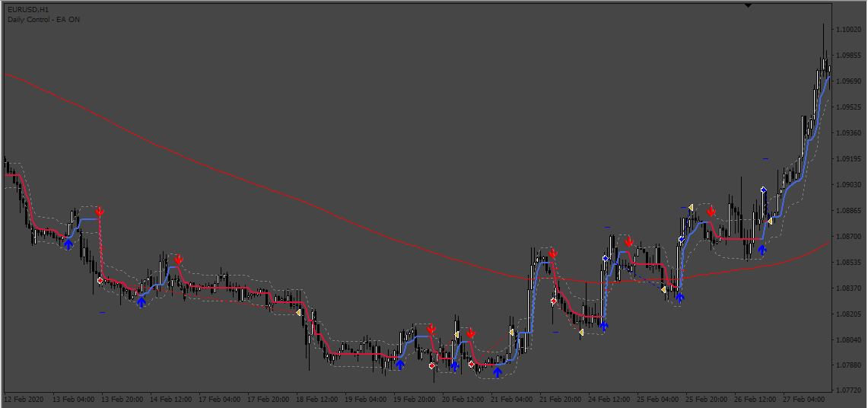
Task: Click the '12 Feb 2020' date label
Action: [x=24, y=399]
